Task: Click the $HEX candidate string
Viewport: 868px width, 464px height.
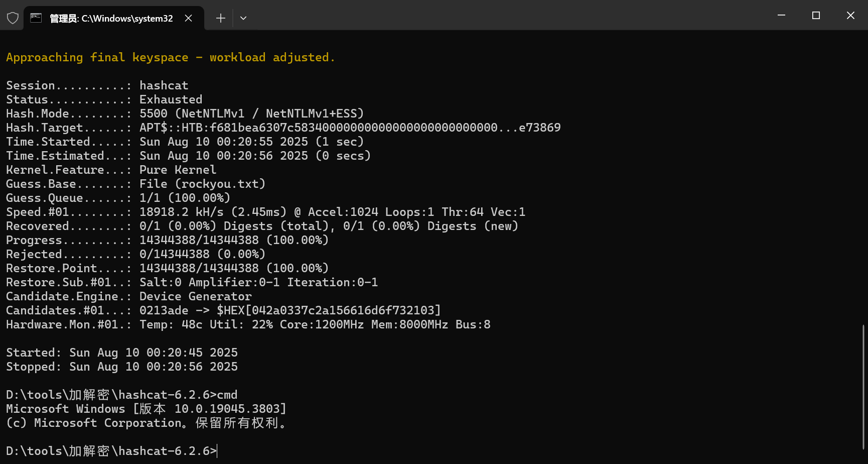Action: point(329,310)
